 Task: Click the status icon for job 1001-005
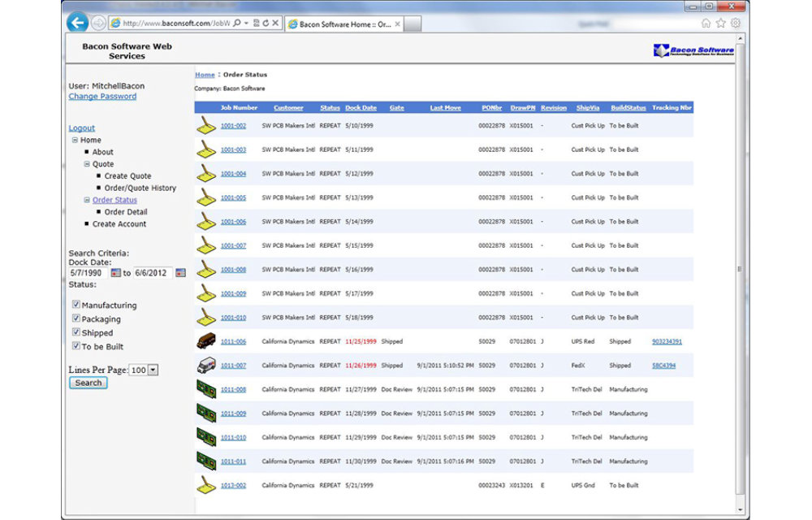(206, 197)
